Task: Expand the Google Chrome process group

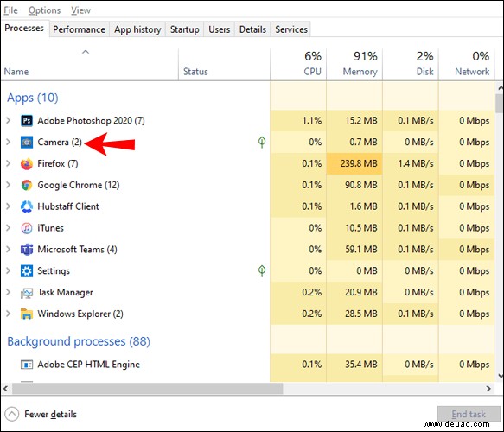Action: click(9, 185)
